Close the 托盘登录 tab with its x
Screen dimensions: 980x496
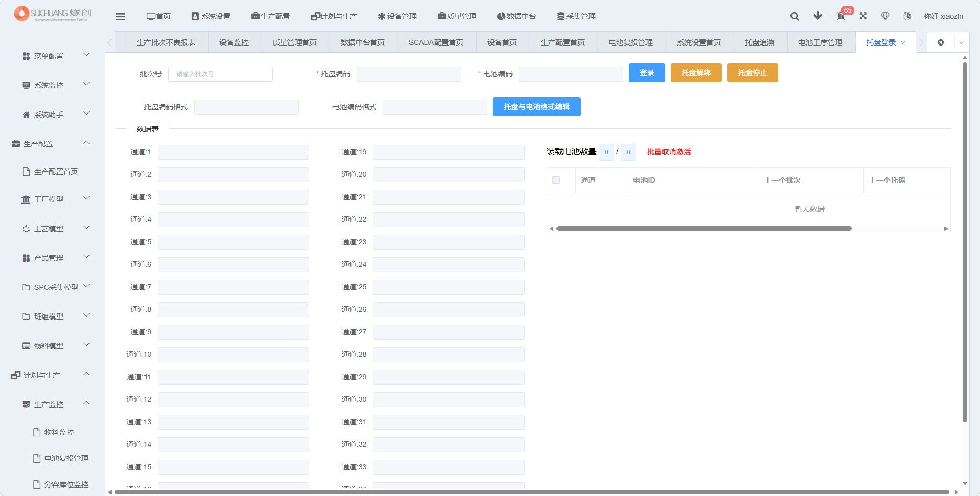(x=903, y=43)
